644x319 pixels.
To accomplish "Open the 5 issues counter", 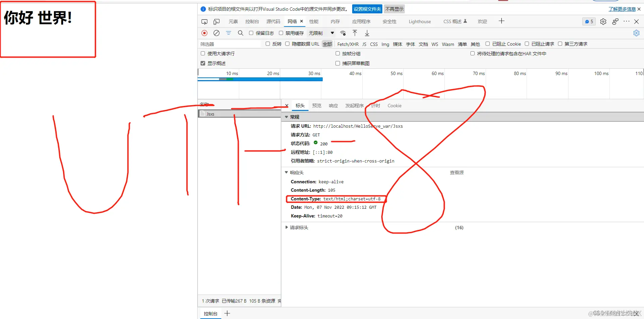I will pos(589,22).
